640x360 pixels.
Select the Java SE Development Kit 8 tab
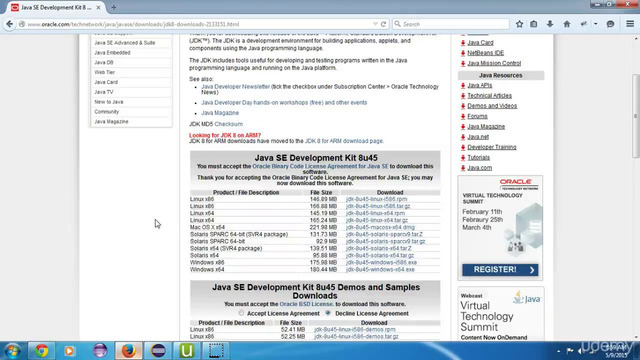(56, 7)
